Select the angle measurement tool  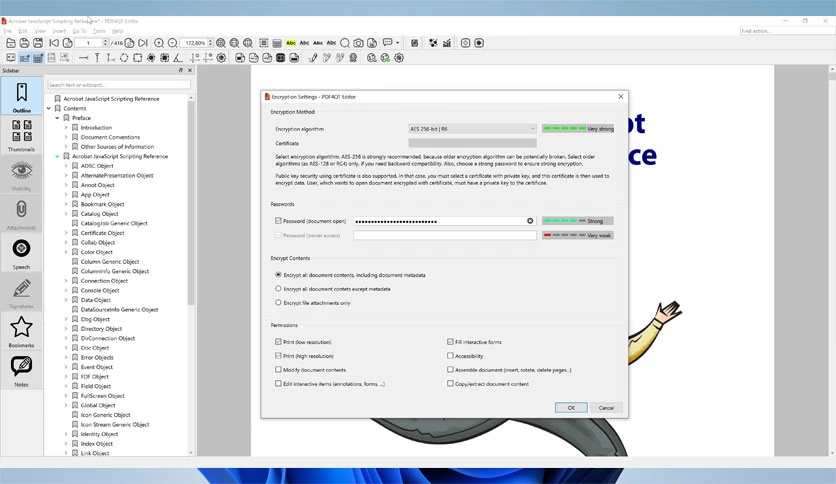[x=178, y=58]
